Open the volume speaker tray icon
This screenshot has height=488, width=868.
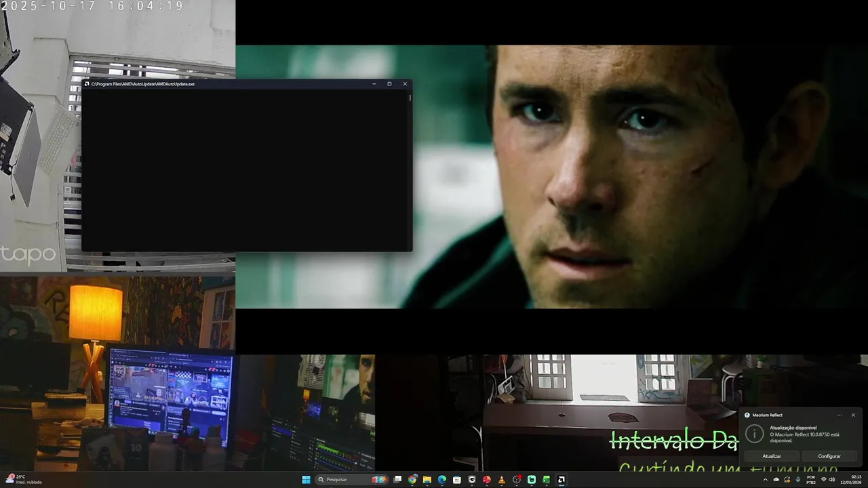(x=832, y=480)
